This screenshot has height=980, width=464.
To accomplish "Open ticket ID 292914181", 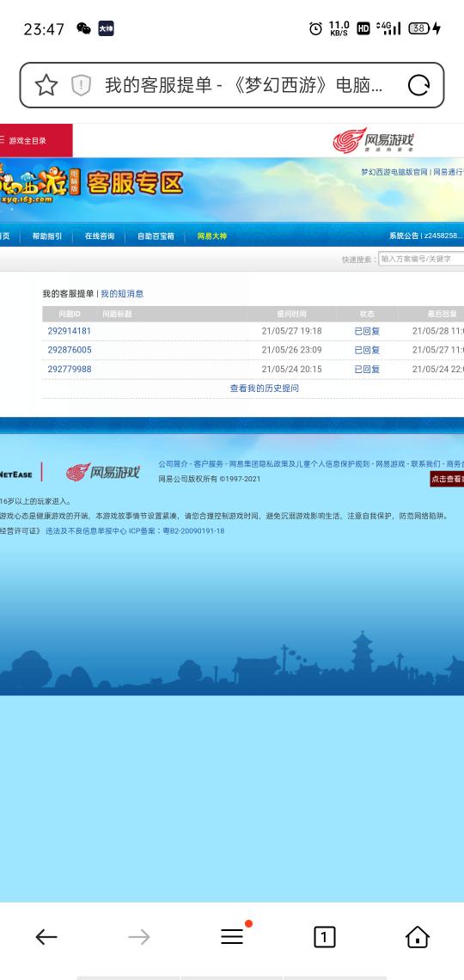I will pyautogui.click(x=70, y=331).
